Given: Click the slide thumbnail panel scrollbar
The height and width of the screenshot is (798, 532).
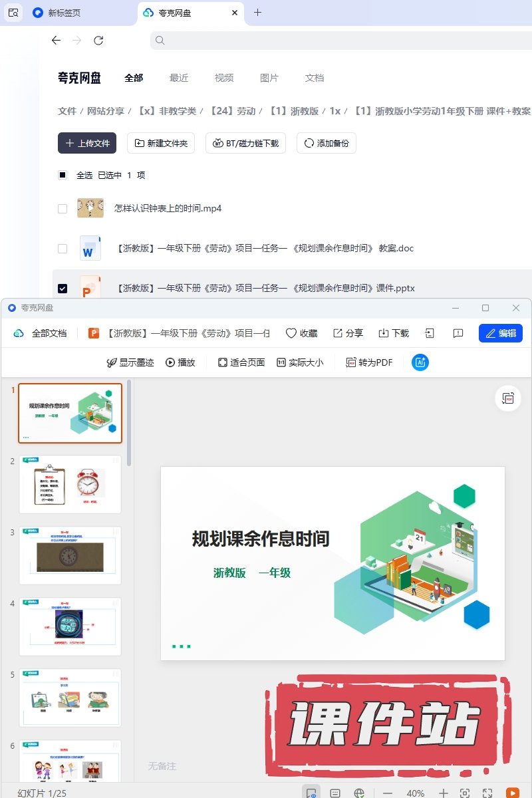Looking at the screenshot, I should [x=130, y=423].
